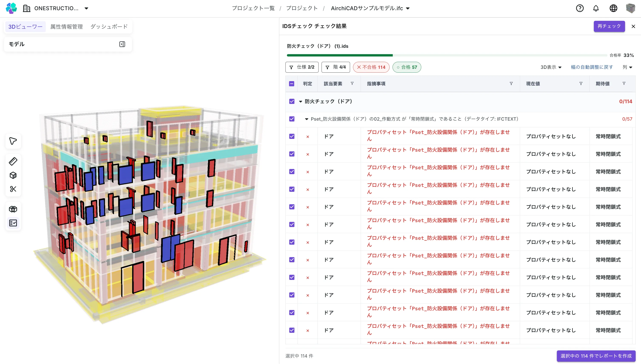Image resolution: width=641 pixels, height=364 pixels.
Task: Open language globe menu
Action: pyautogui.click(x=613, y=8)
